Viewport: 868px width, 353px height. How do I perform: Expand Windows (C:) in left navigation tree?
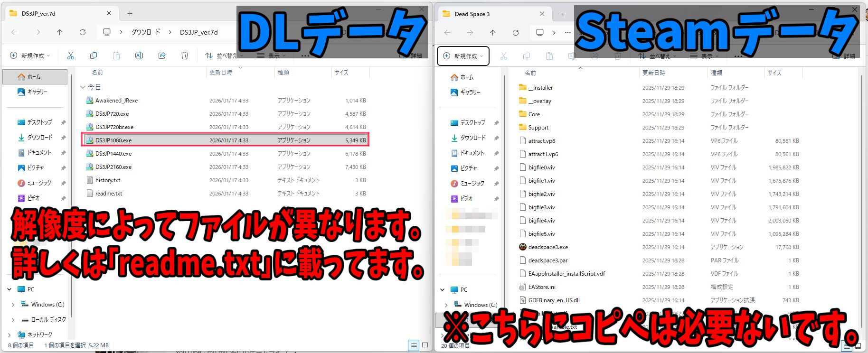point(13,305)
